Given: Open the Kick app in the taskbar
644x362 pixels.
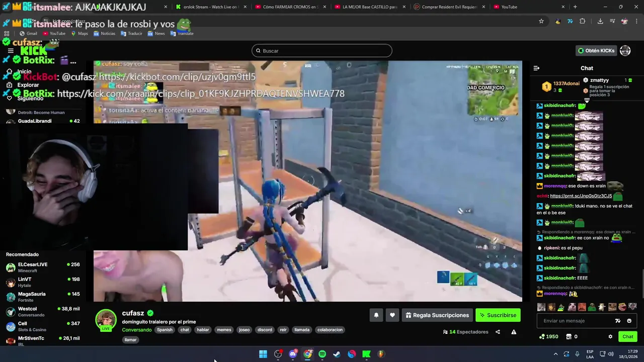Looking at the screenshot, I should point(367,354).
